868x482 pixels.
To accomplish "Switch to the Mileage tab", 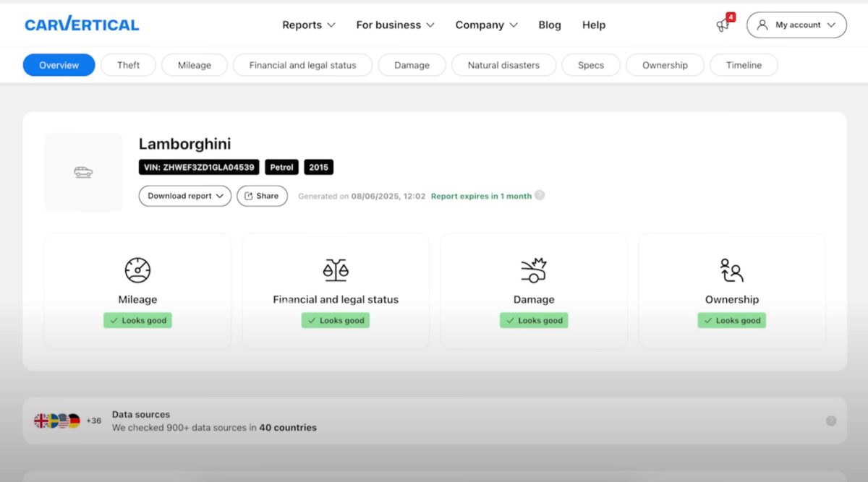I will click(195, 65).
